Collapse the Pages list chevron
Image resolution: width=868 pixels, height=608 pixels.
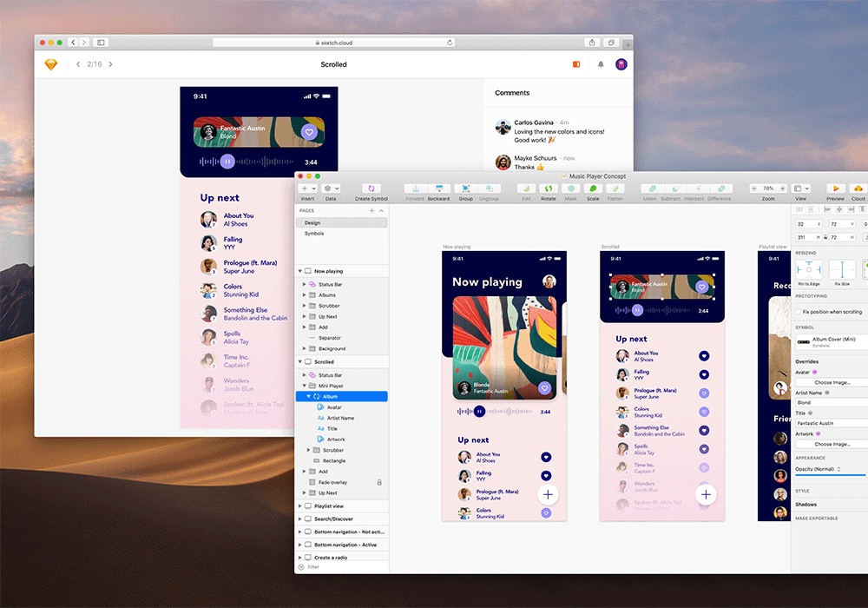pos(381,210)
